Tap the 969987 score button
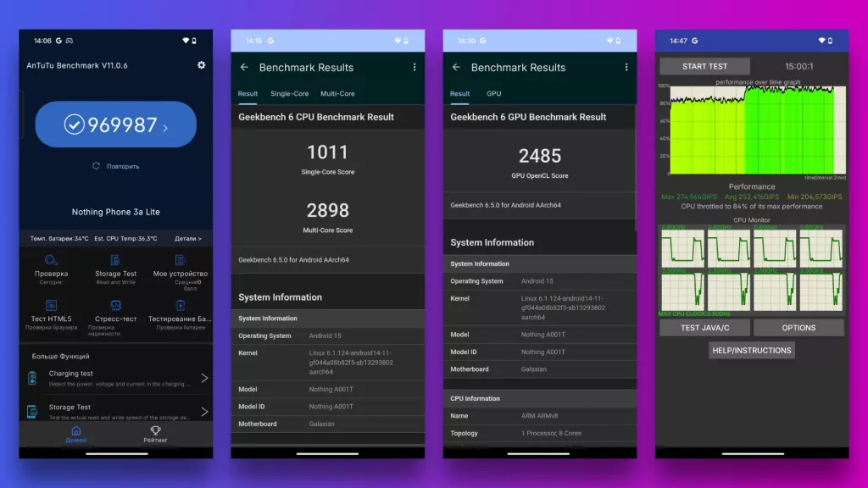This screenshot has width=868, height=488. click(115, 125)
